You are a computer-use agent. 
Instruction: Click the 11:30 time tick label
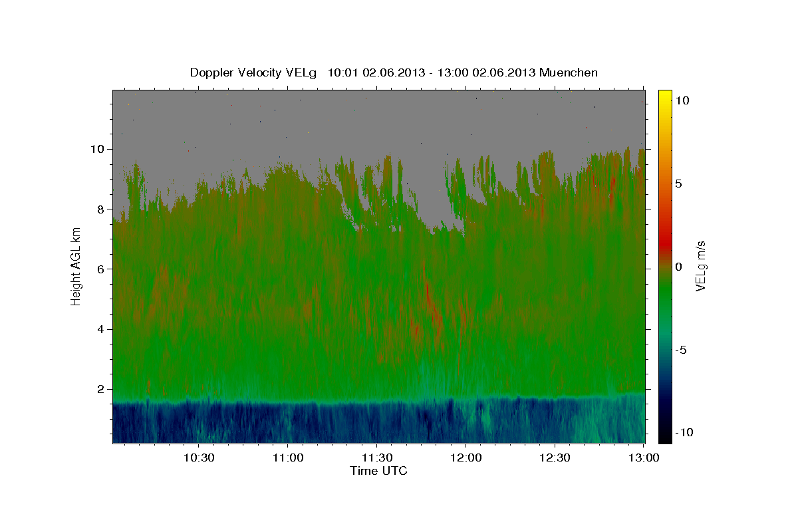[x=376, y=458]
